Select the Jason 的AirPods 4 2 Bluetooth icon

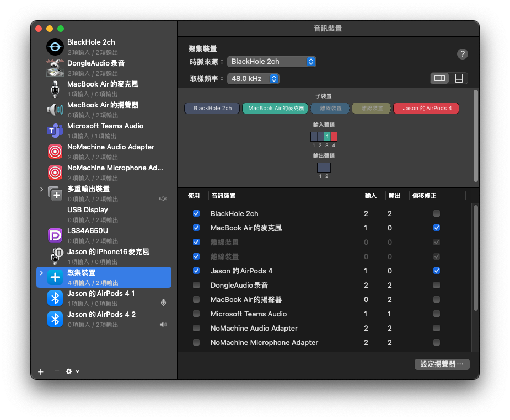[55, 319]
